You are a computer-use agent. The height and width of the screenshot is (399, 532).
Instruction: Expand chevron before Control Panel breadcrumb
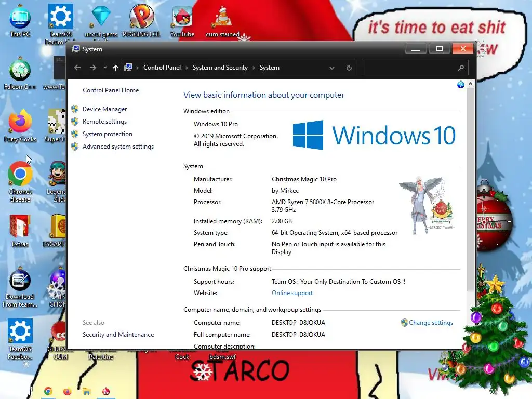click(137, 68)
